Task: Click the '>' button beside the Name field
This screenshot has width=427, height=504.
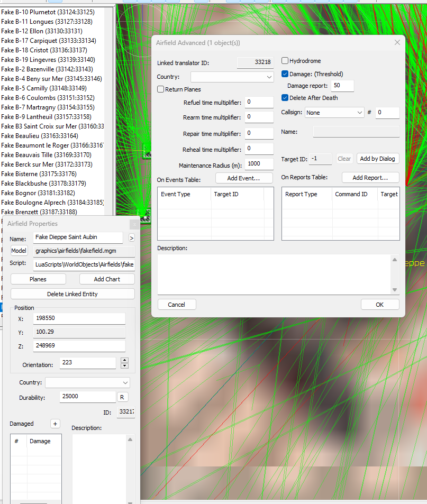Action: pyautogui.click(x=131, y=238)
